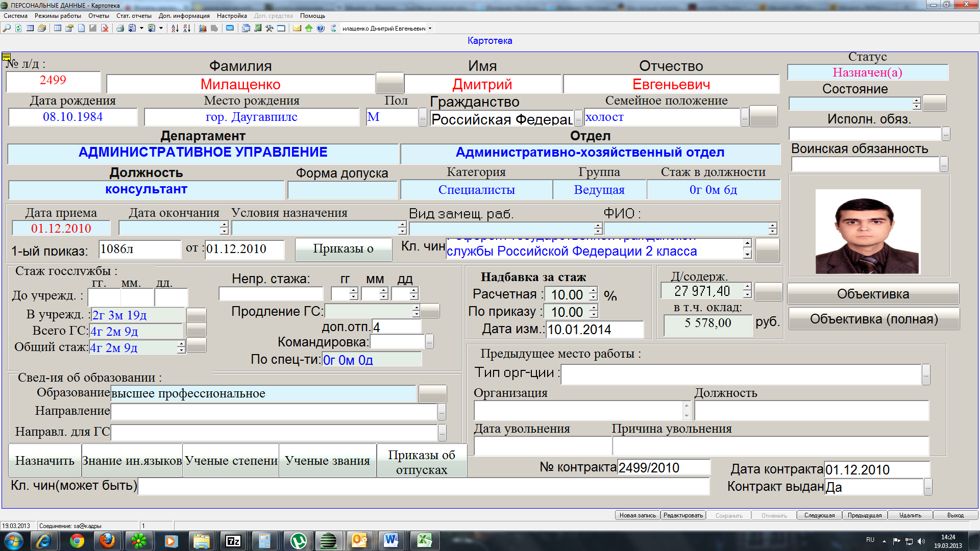Click the envelope mail icon
The width and height of the screenshot is (980, 551).
[x=297, y=28]
